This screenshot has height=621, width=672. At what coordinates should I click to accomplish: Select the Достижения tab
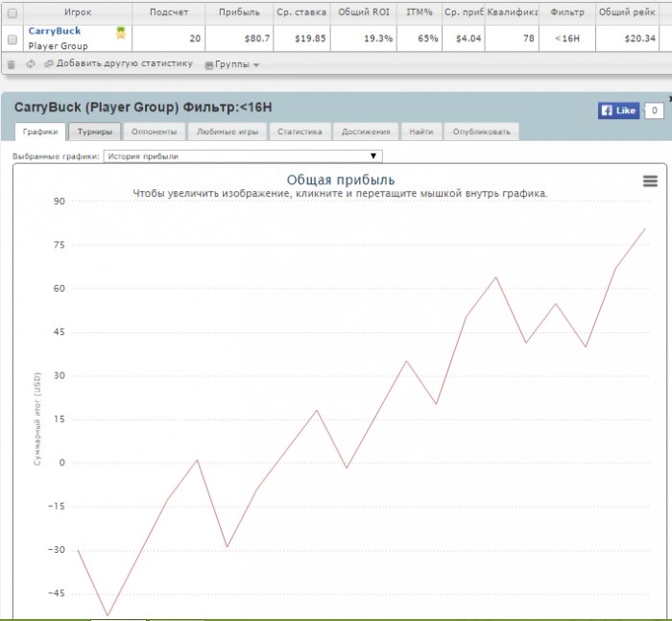[366, 131]
